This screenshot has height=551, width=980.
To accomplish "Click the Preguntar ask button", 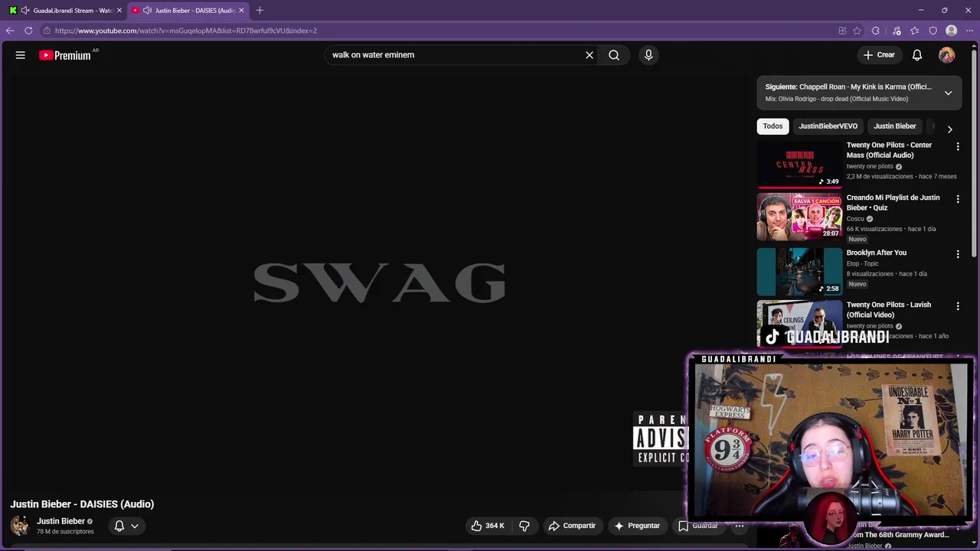I will (637, 526).
